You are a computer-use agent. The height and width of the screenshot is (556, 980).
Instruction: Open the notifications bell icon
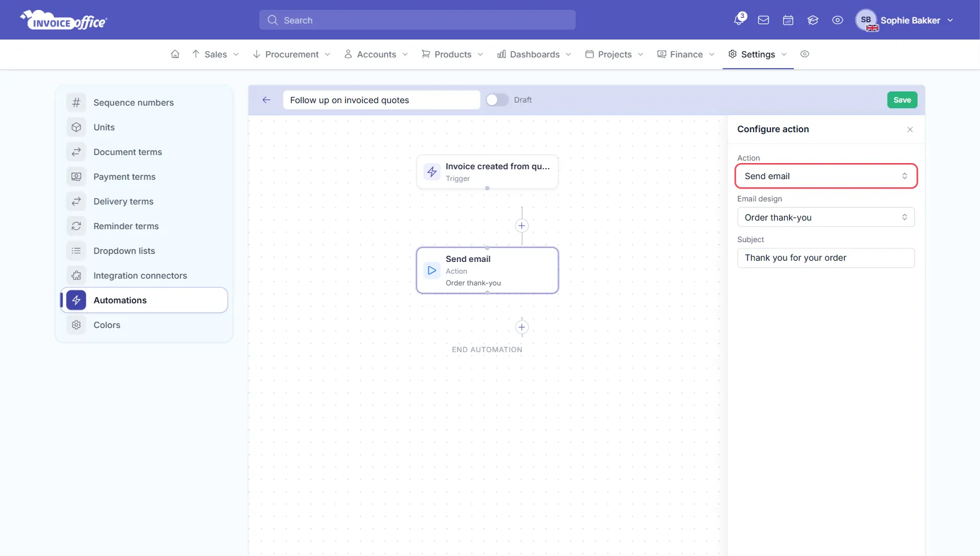pyautogui.click(x=739, y=20)
